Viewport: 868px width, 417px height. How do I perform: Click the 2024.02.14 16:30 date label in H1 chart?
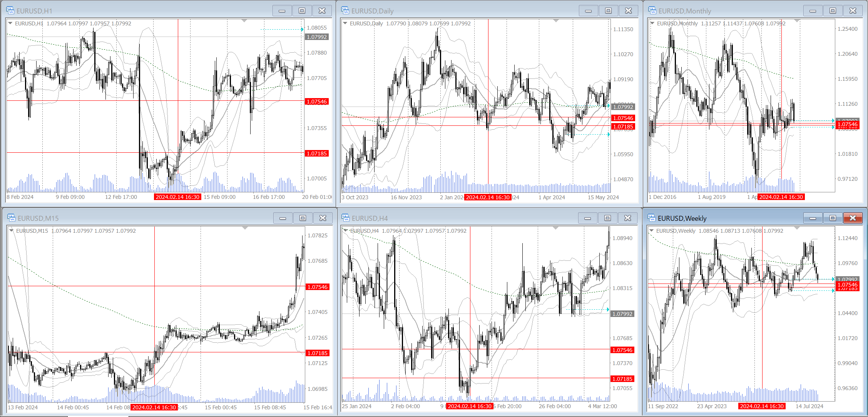pyautogui.click(x=177, y=197)
